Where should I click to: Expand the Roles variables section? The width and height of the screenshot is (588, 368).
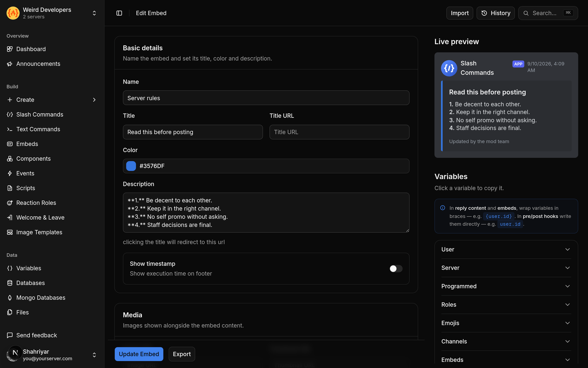click(x=506, y=305)
